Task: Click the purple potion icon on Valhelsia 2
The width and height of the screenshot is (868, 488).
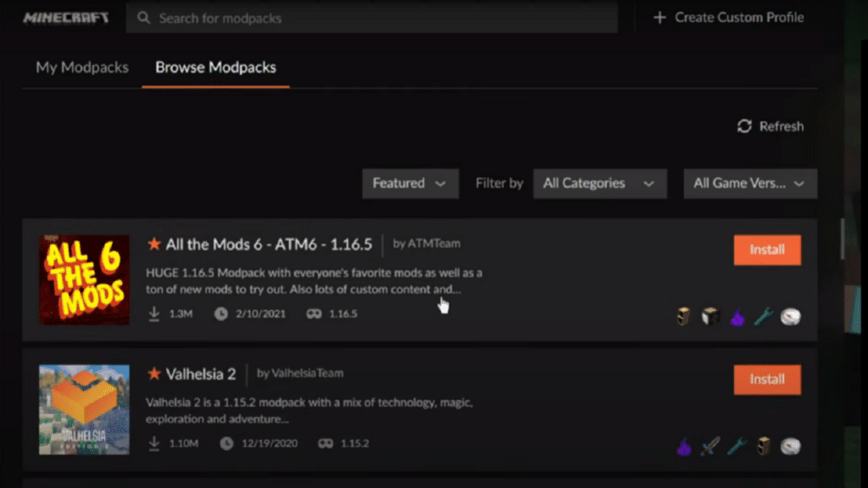Action: pos(685,446)
